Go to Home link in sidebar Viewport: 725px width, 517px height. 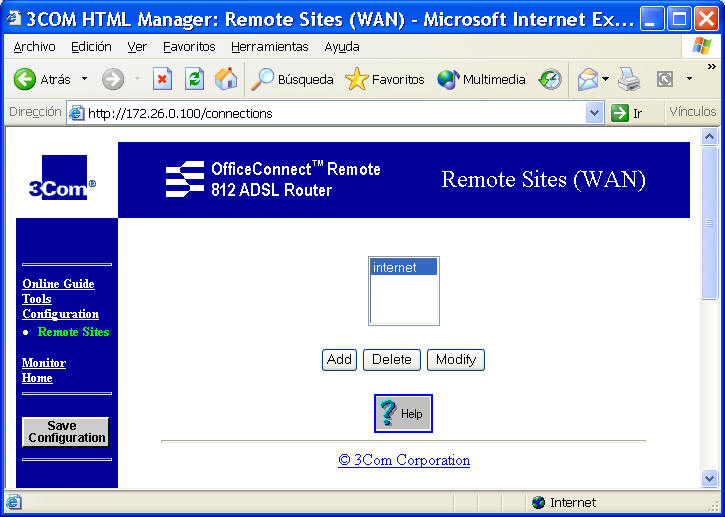[x=37, y=378]
